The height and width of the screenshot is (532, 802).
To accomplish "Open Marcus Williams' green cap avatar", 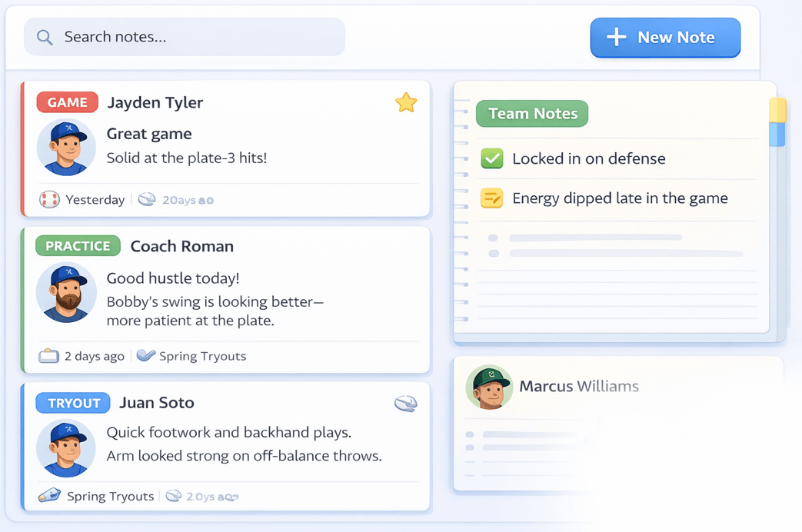I will click(489, 387).
